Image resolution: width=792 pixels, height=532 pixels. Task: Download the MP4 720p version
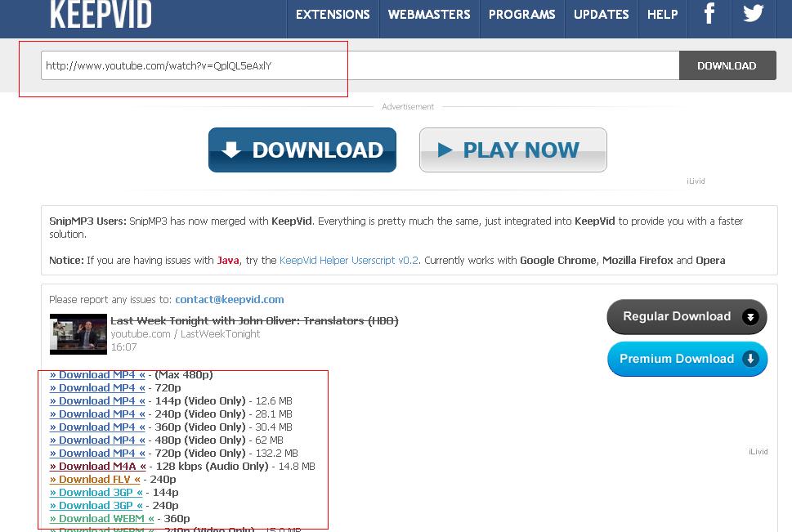(x=97, y=388)
